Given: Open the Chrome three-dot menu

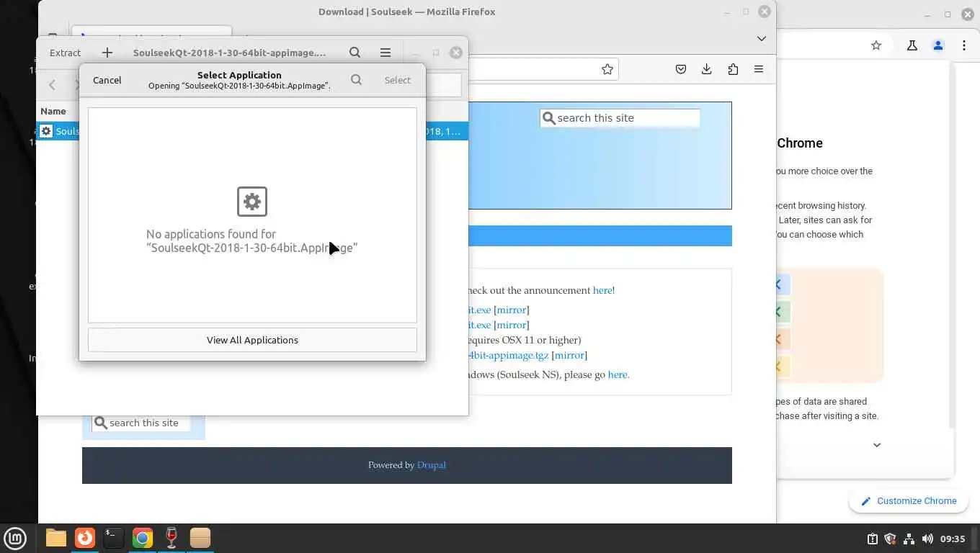Looking at the screenshot, I should (964, 45).
